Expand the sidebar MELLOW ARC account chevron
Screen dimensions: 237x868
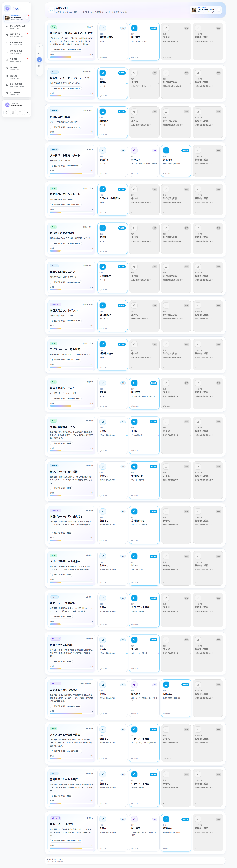[27, 18]
